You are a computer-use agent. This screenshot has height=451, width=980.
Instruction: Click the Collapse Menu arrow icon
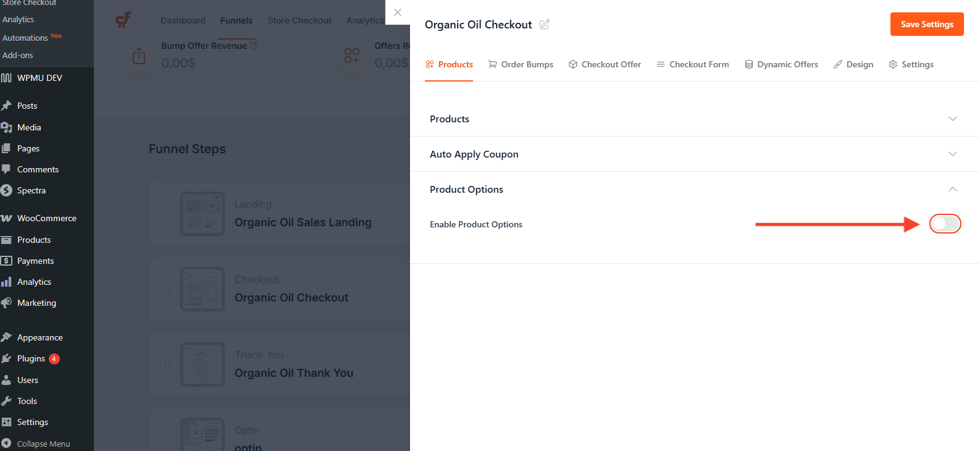(9, 443)
